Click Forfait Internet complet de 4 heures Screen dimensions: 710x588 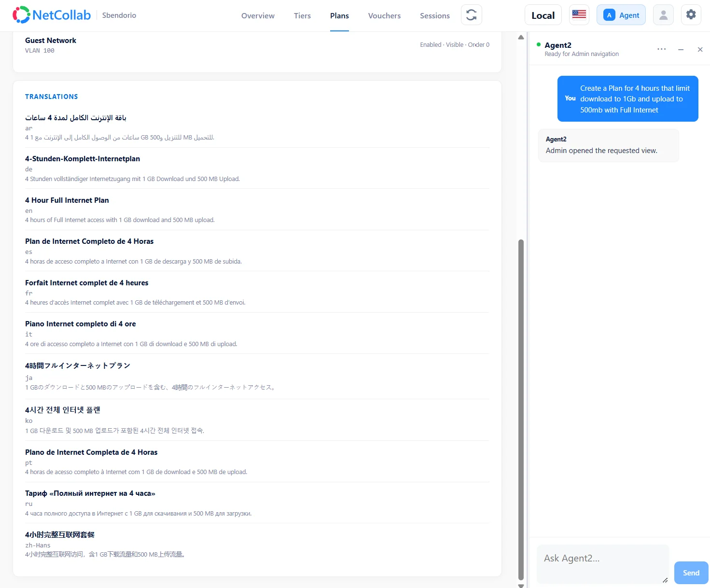click(87, 283)
